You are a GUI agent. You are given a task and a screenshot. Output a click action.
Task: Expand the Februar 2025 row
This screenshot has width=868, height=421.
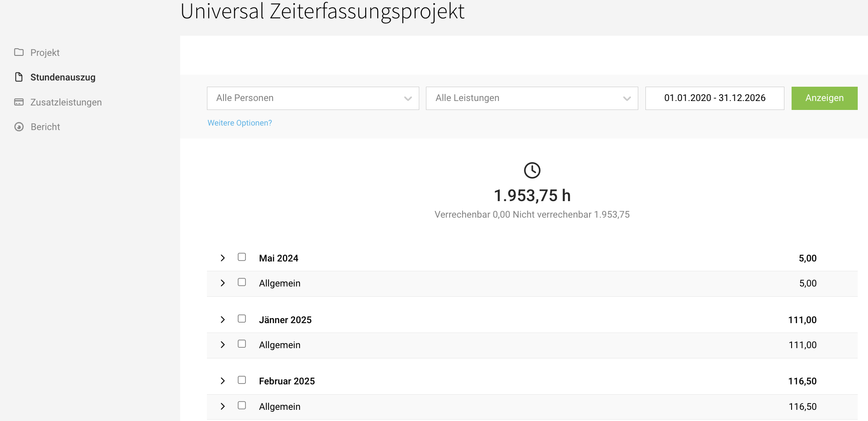pyautogui.click(x=223, y=381)
